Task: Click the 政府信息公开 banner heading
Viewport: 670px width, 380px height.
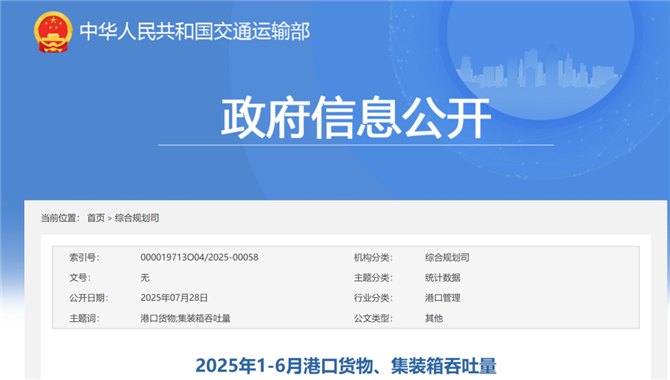Action: tap(355, 117)
